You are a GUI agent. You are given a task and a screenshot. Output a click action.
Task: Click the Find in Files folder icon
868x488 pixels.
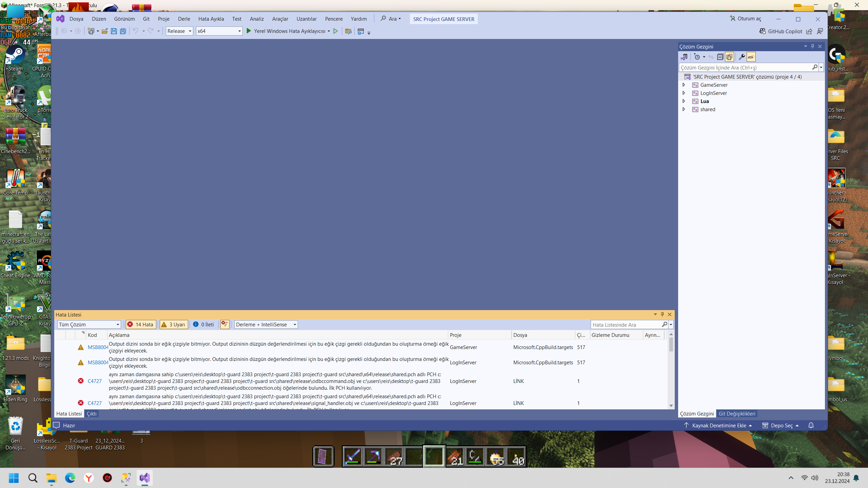[x=348, y=31]
